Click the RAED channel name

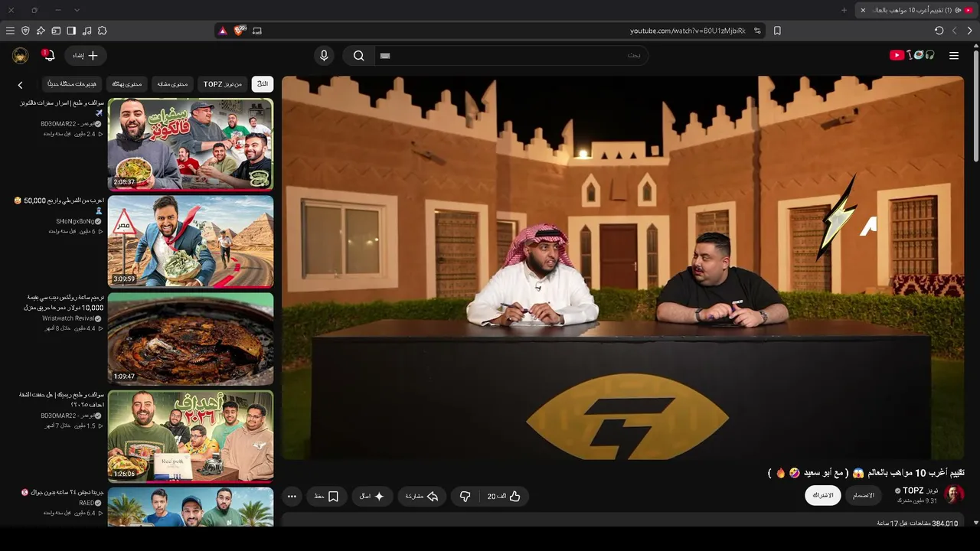pyautogui.click(x=90, y=503)
